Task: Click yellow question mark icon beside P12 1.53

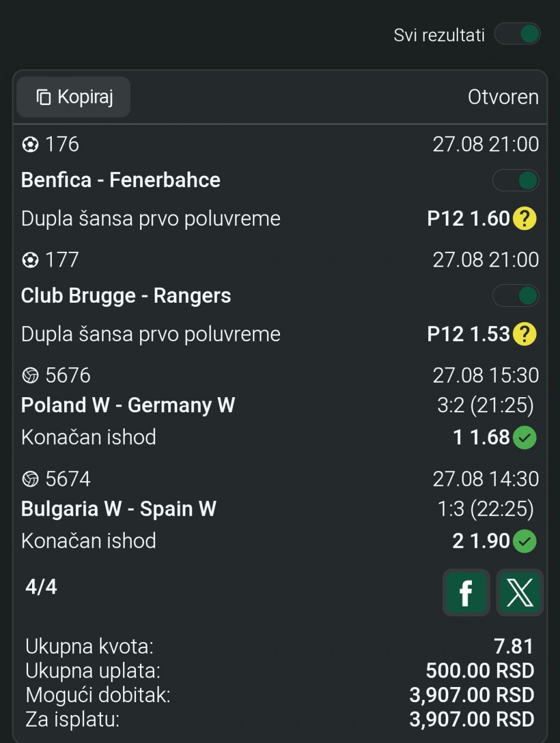Action: pyautogui.click(x=524, y=334)
